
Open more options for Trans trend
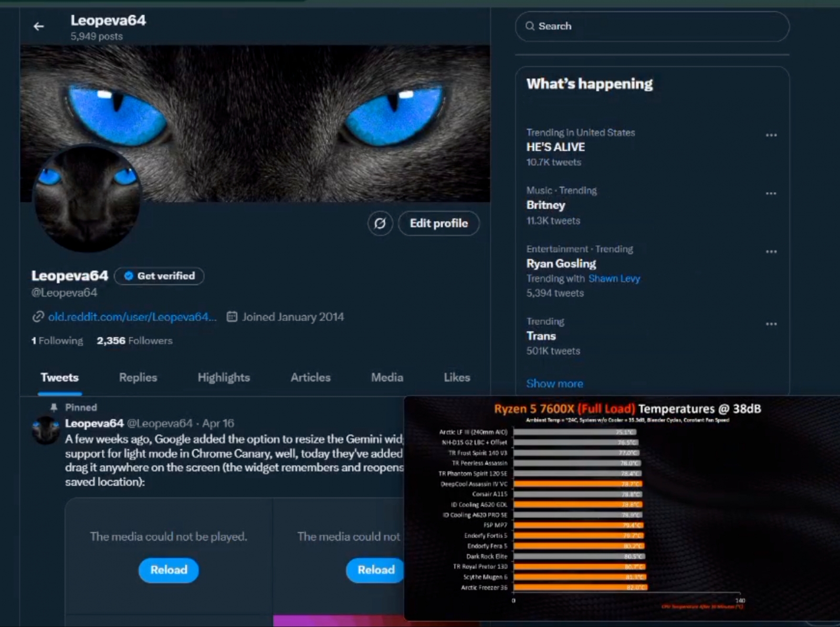(x=771, y=324)
